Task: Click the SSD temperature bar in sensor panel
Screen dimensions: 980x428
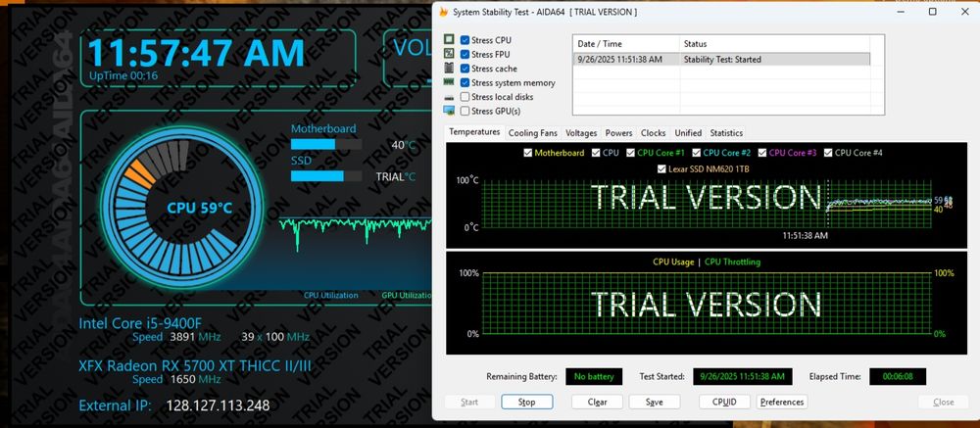Action: (326, 176)
